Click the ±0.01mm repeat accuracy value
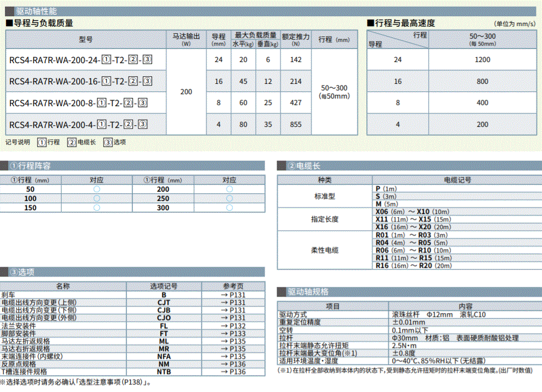The width and height of the screenshot is (542, 392). pos(409,322)
